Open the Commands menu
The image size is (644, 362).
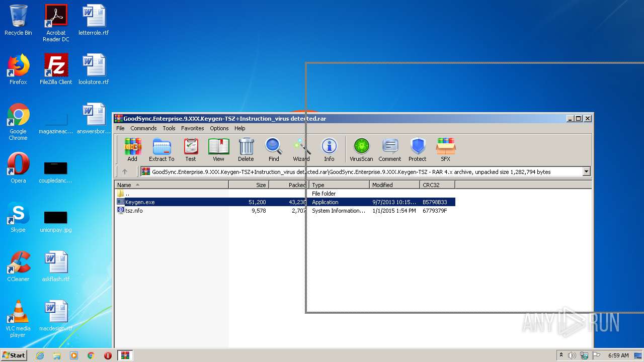(x=143, y=128)
